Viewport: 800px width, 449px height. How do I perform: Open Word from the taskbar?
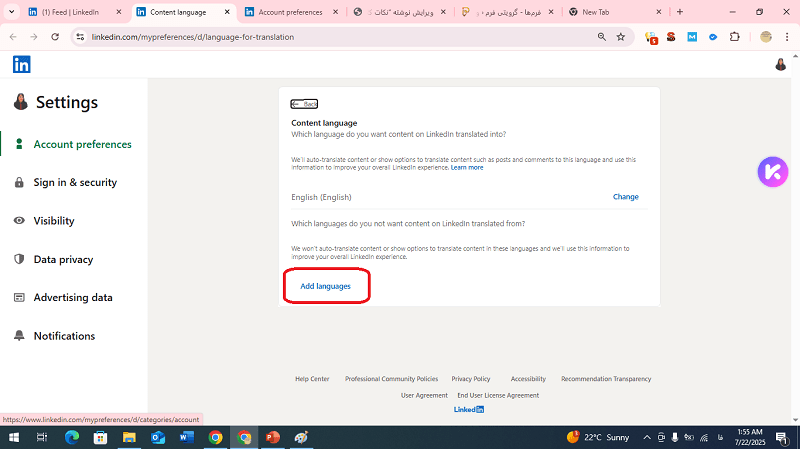[187, 437]
